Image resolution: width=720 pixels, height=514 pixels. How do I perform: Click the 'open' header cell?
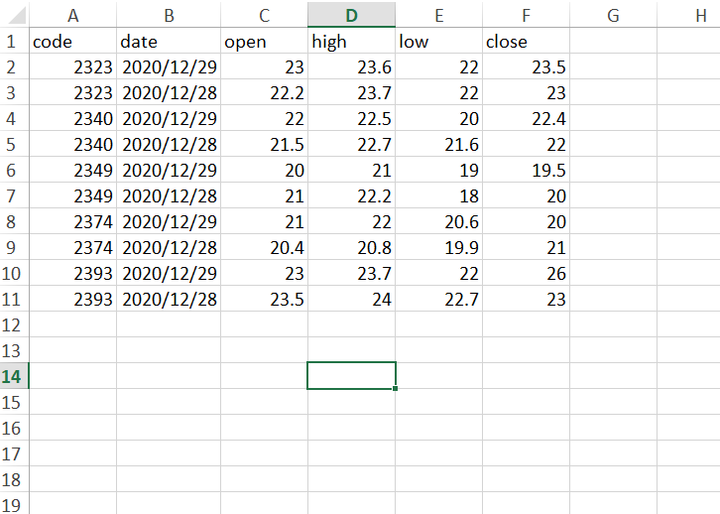(264, 41)
